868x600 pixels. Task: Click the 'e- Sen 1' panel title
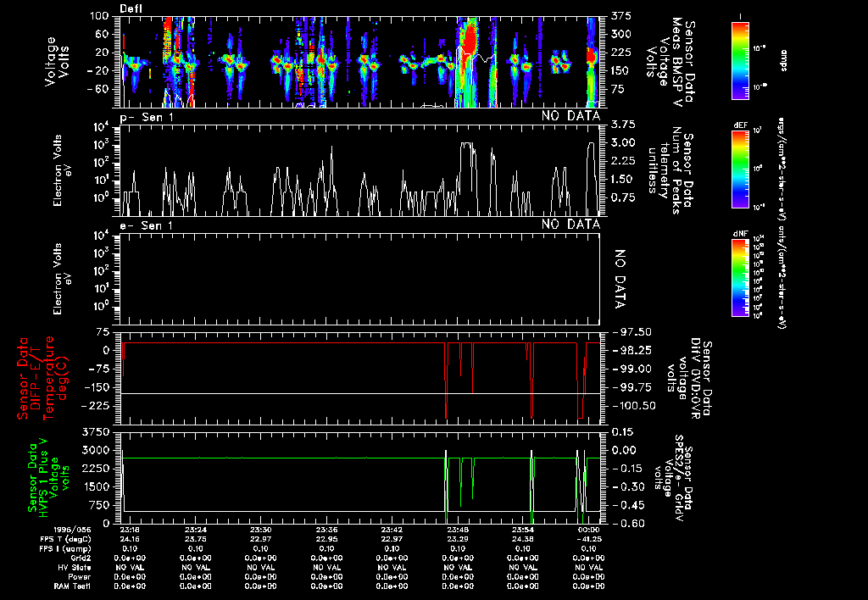(147, 225)
